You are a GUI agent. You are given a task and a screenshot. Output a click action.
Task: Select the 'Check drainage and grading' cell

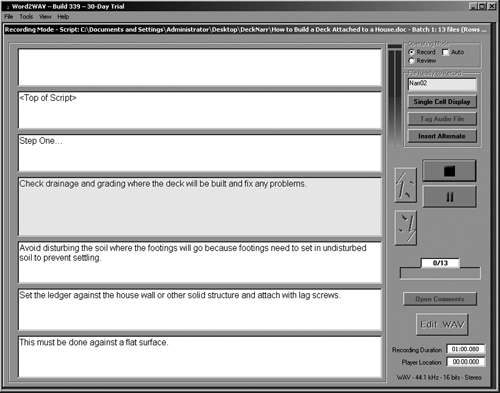click(x=200, y=207)
